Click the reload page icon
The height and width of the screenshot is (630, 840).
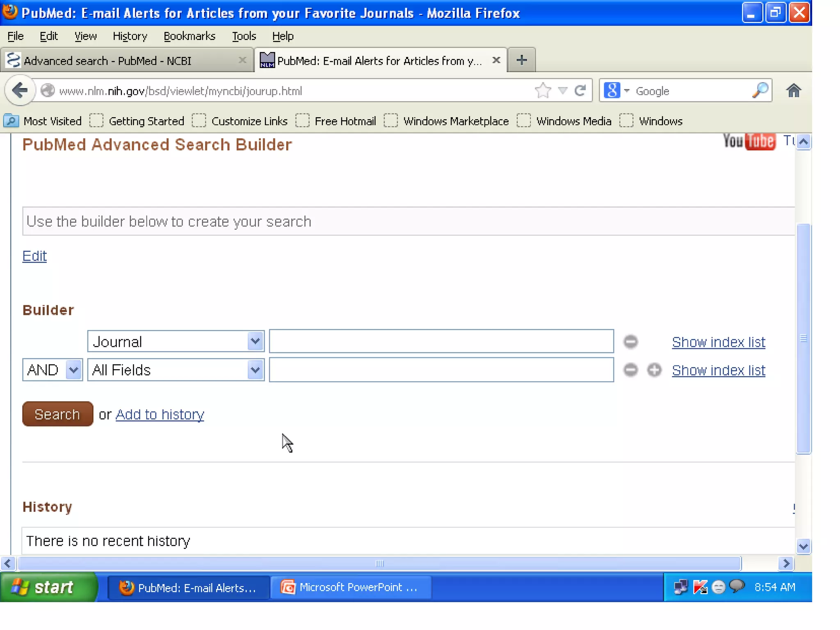click(x=580, y=90)
